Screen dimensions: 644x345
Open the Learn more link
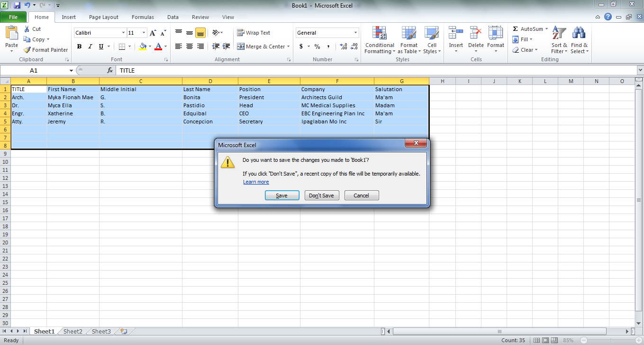point(256,182)
